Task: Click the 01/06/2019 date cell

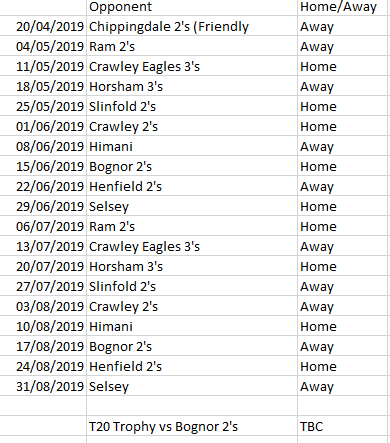Action: click(x=43, y=126)
